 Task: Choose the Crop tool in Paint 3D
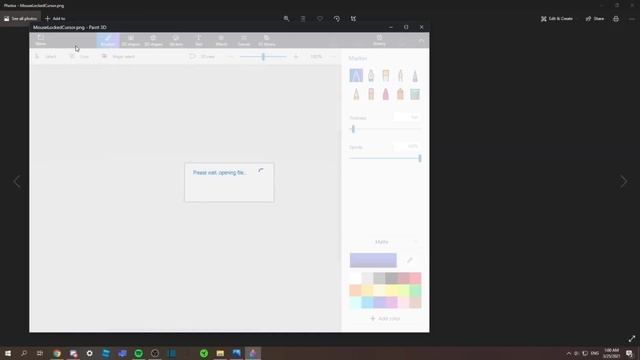click(x=80, y=56)
